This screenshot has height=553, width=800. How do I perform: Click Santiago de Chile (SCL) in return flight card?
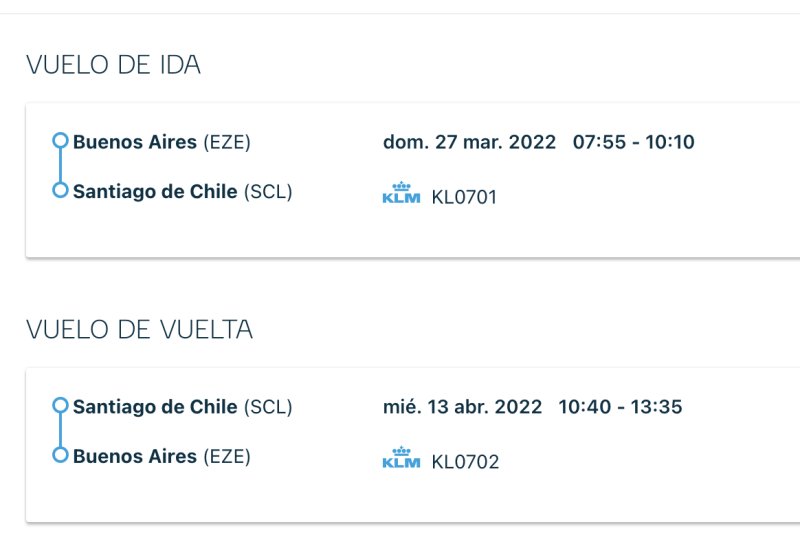coord(183,407)
